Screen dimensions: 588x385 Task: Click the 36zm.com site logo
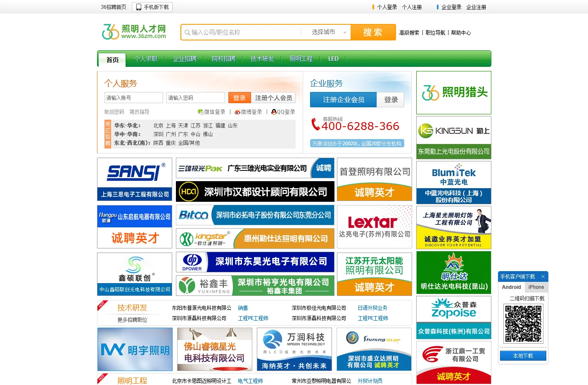pos(134,32)
